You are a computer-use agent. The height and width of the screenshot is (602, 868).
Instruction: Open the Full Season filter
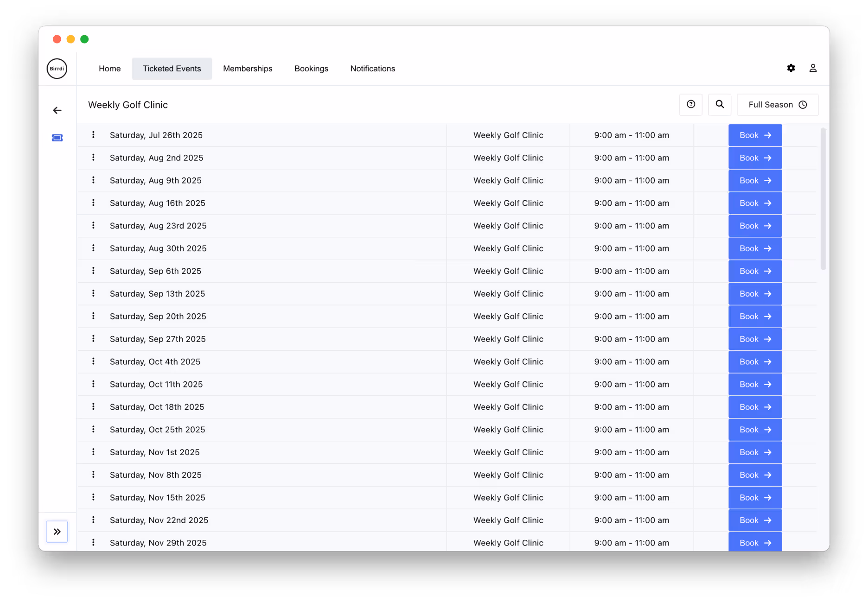pyautogui.click(x=778, y=105)
